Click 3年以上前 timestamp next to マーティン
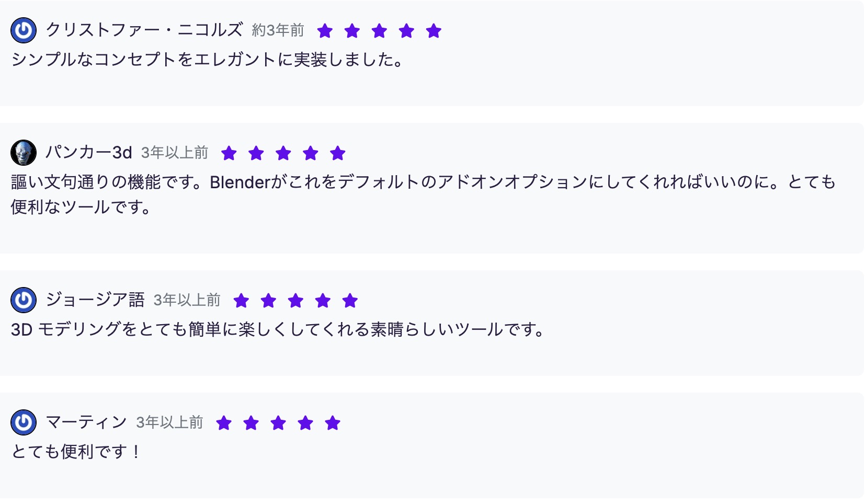The height and width of the screenshot is (504, 865). [169, 422]
